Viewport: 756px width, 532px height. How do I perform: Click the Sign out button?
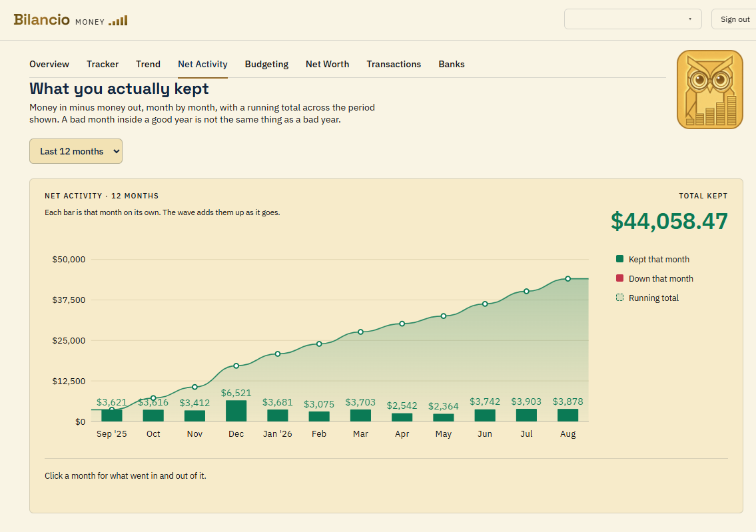(x=735, y=19)
